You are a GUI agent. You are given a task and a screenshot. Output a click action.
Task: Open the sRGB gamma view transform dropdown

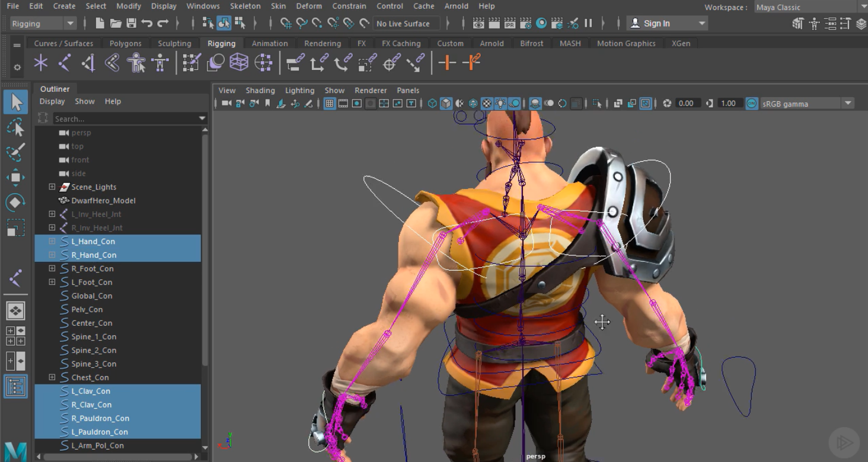tap(807, 104)
